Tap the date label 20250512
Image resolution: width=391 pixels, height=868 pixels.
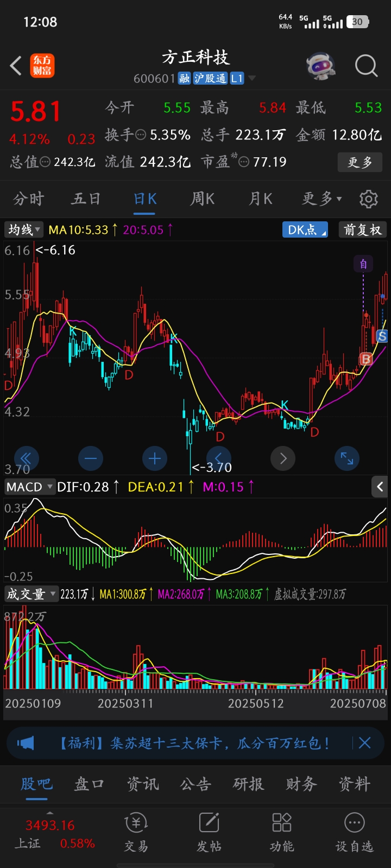point(256,704)
